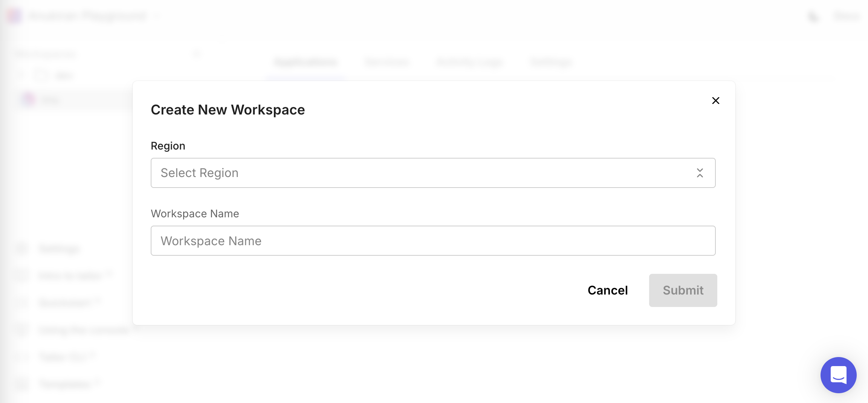Click the Submit button
Viewport: 868px width, 403px height.
point(683,290)
